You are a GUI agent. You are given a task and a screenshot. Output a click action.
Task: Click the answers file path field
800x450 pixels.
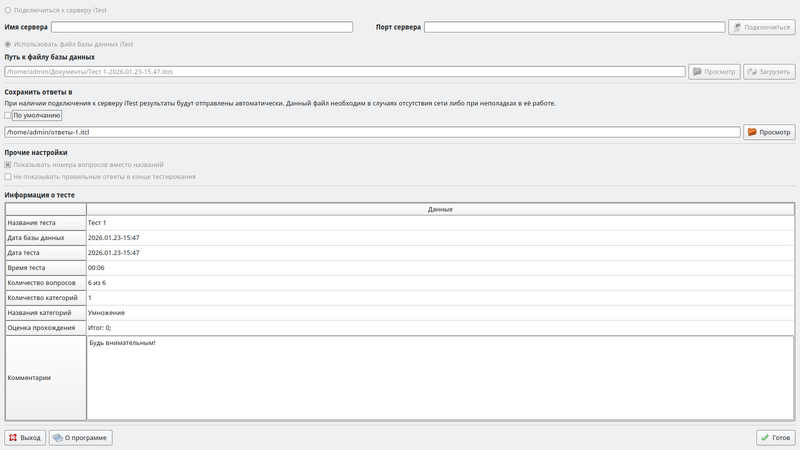(372, 132)
